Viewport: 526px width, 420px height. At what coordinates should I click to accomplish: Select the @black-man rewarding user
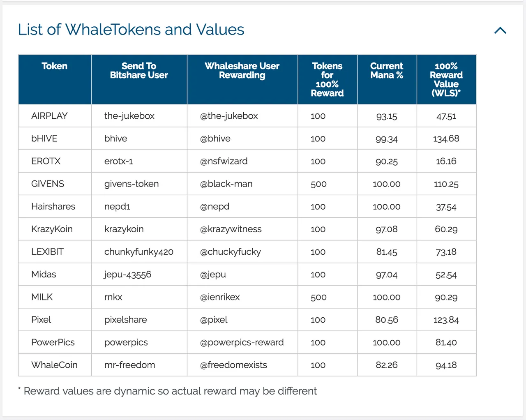[x=226, y=184]
